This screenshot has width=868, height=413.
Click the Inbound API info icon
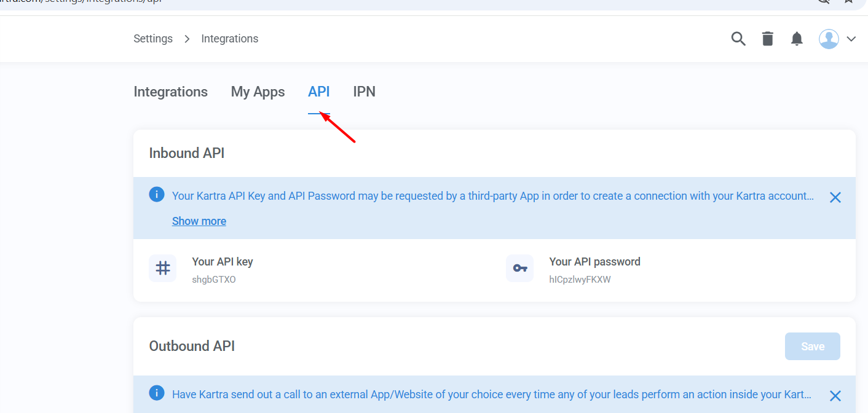click(x=157, y=195)
